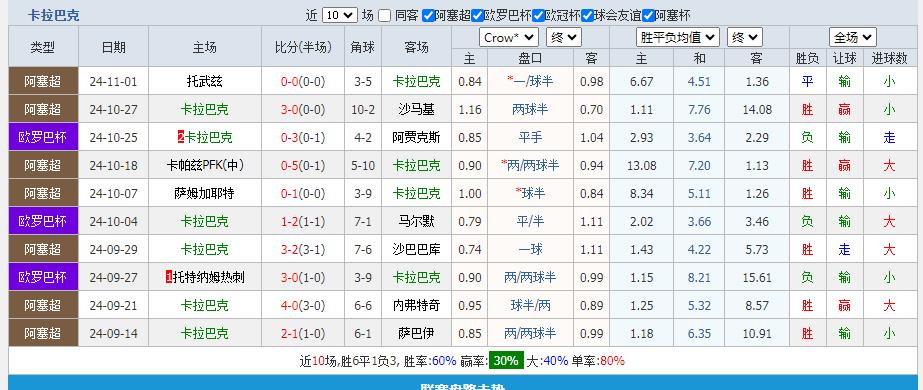Click the date 24-09-29

point(113,250)
